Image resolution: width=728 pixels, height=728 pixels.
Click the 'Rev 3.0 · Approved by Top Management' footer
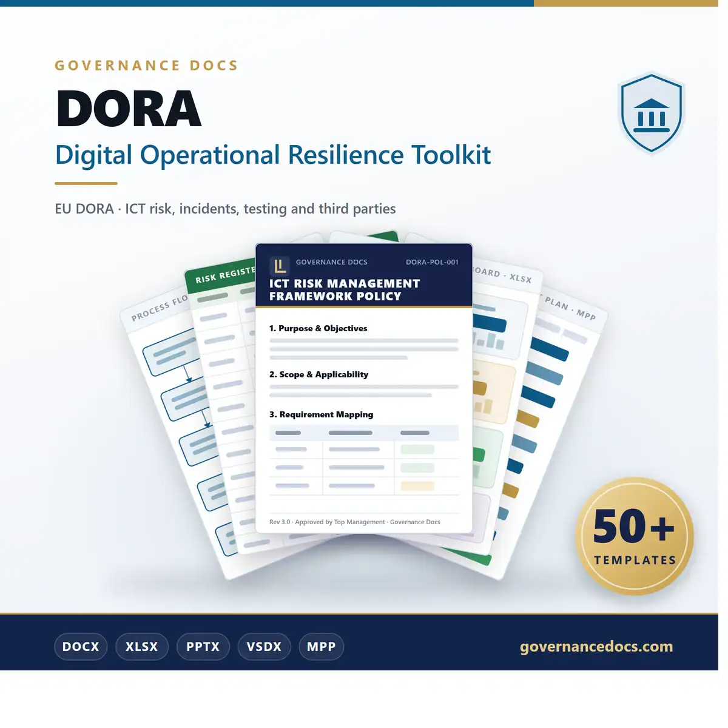click(354, 522)
